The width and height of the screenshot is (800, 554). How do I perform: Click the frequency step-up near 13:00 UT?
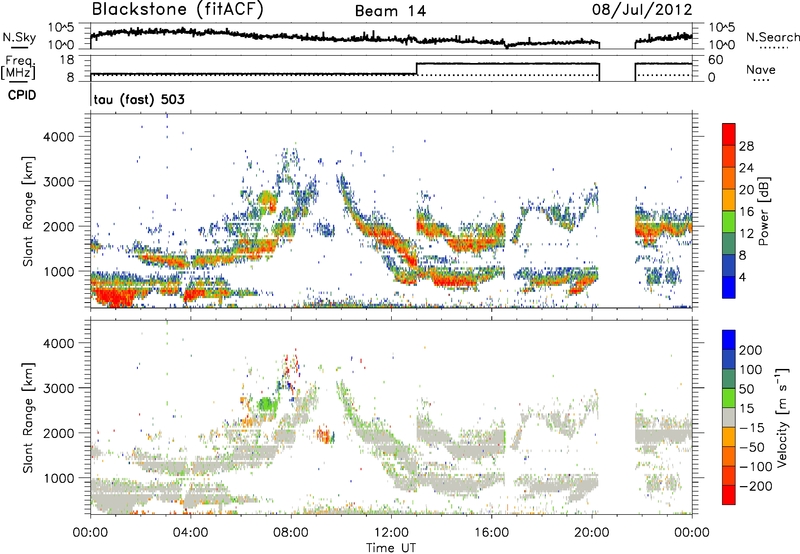[417, 69]
